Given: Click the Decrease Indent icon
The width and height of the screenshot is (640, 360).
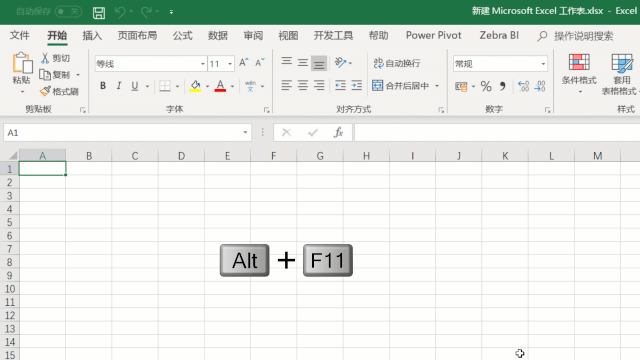Looking at the screenshot, I should 340,86.
